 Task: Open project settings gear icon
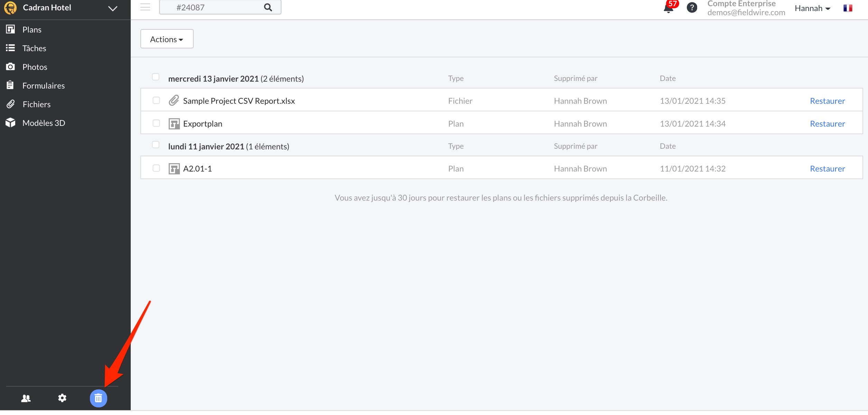[62, 398]
